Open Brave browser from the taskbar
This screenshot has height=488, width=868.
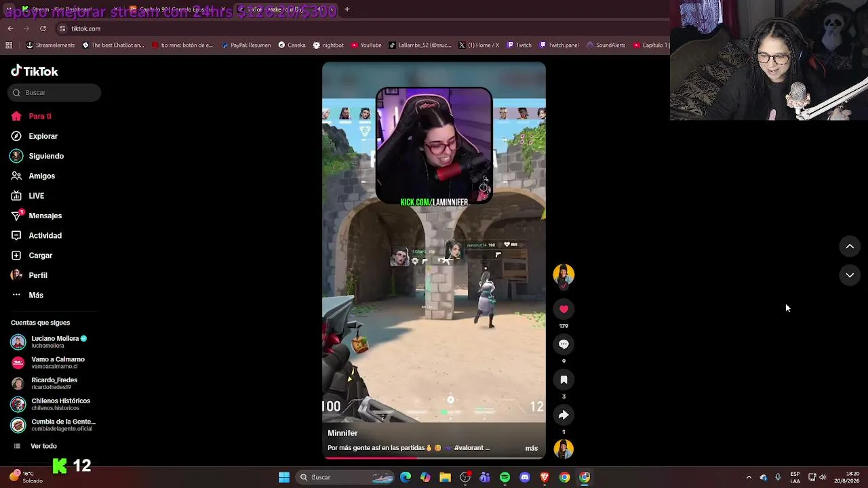click(545, 477)
